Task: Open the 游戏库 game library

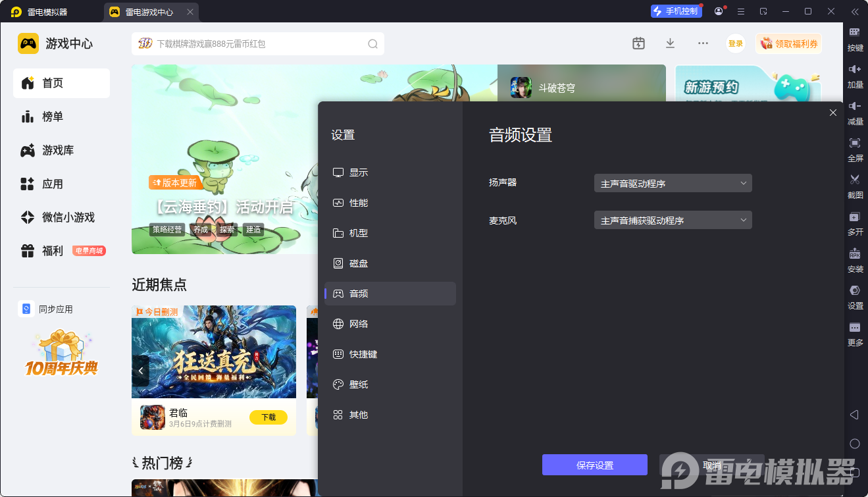Action: click(61, 150)
